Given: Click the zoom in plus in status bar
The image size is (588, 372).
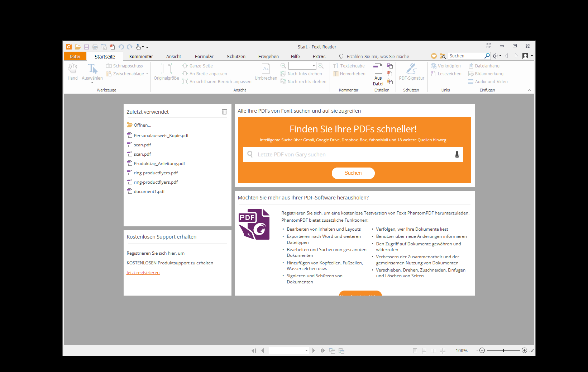Looking at the screenshot, I should 524,350.
